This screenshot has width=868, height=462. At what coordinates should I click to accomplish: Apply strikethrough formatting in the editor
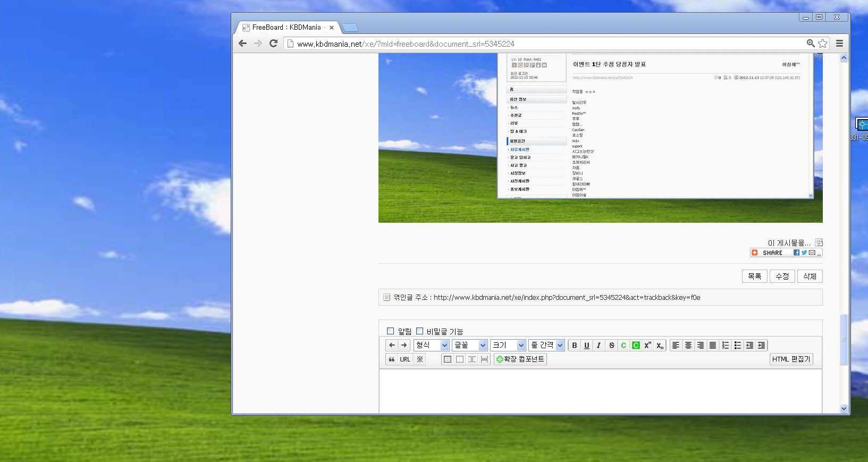611,346
